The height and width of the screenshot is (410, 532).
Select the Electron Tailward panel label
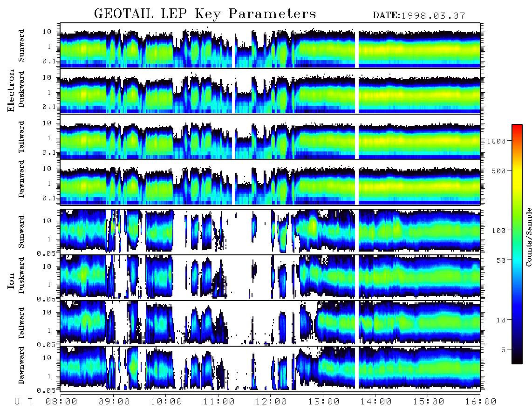[21, 137]
